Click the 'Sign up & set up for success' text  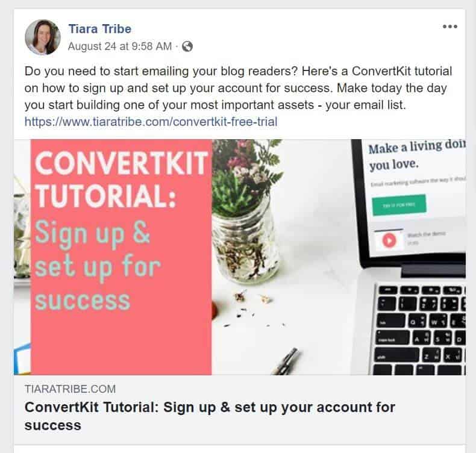[x=97, y=266]
